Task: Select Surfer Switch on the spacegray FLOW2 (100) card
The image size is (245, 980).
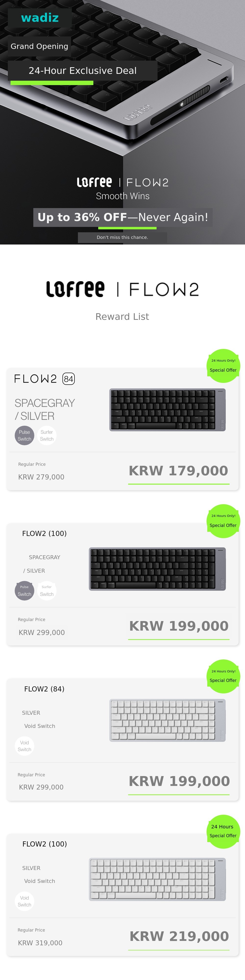Action: (47, 591)
